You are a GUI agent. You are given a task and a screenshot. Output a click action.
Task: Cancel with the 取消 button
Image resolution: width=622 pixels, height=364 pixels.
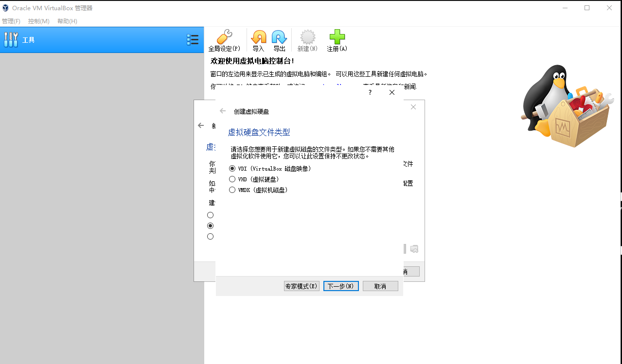point(380,286)
